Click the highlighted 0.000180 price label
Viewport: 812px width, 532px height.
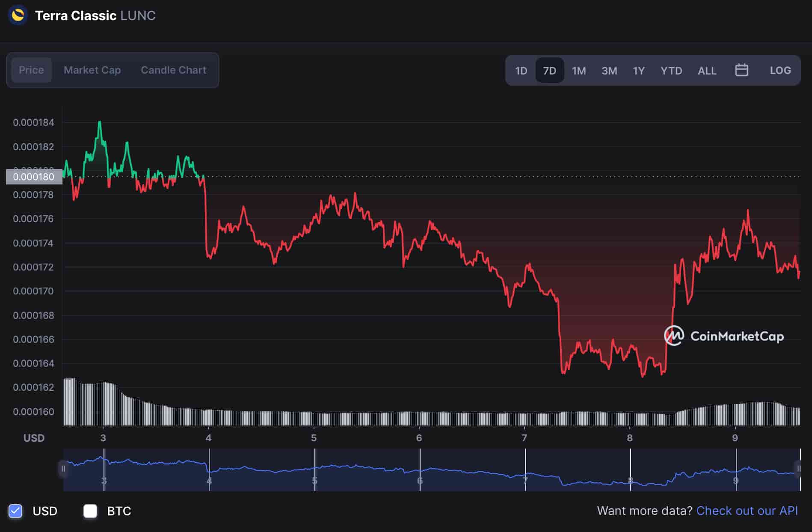(34, 176)
